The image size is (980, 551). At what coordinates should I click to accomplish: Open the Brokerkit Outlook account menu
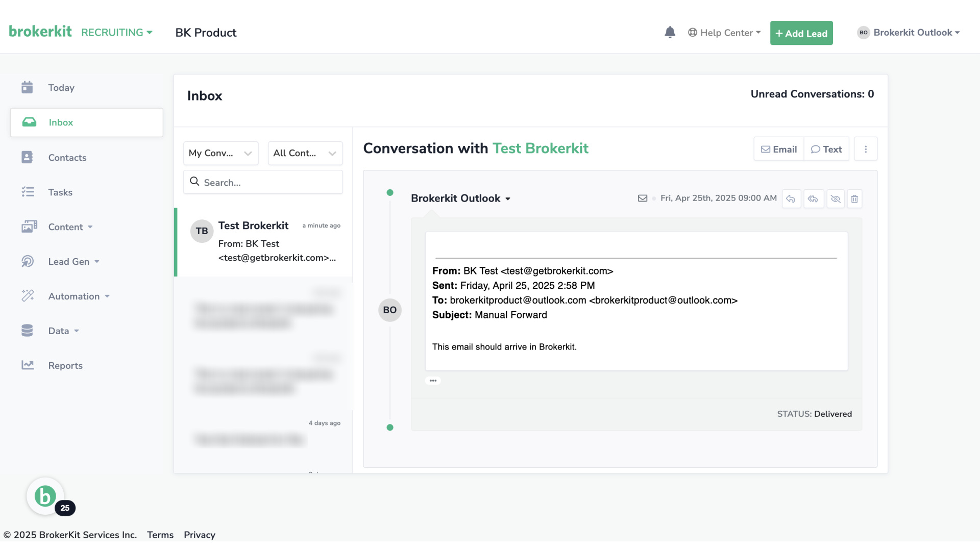[909, 33]
